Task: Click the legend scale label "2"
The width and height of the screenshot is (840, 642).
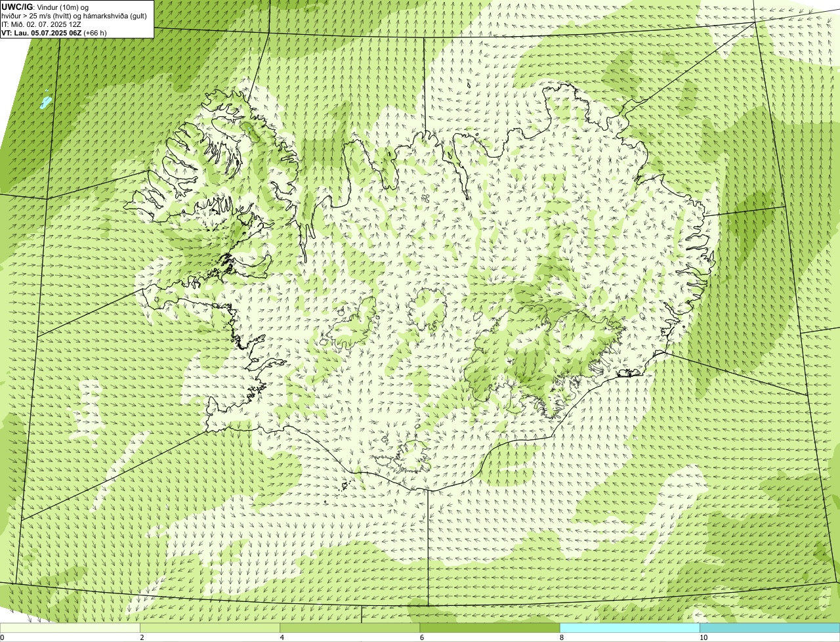Action: coord(142,637)
